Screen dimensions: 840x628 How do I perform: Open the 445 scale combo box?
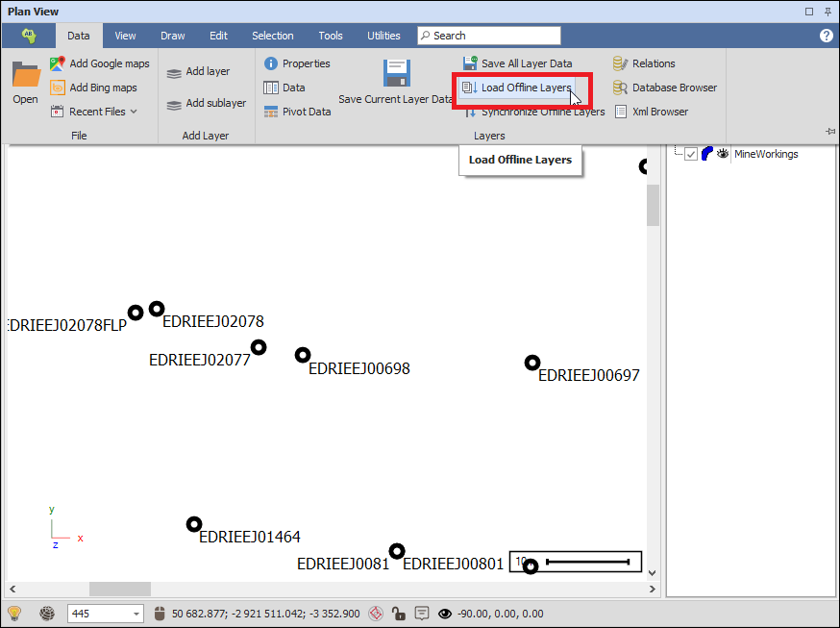click(136, 614)
